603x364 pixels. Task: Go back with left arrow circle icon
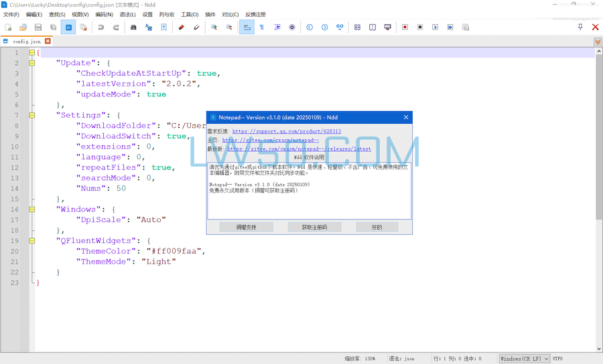[310, 27]
